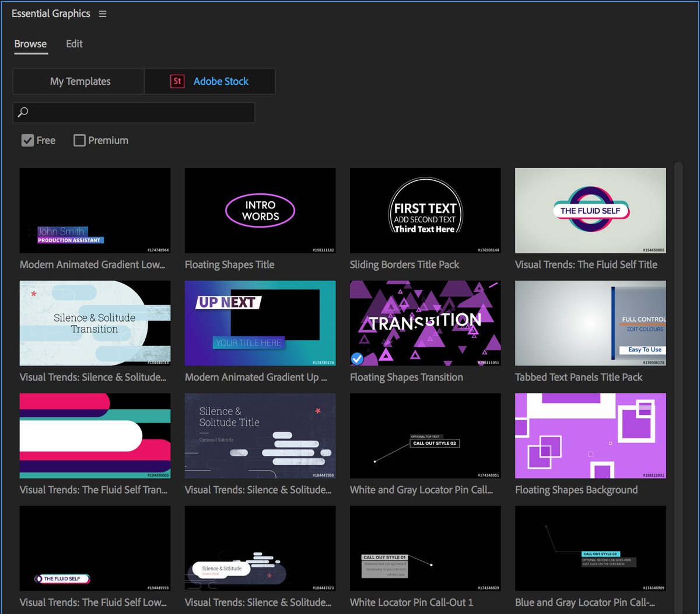The height and width of the screenshot is (614, 700).
Task: Enable the Premium filter checkbox
Action: 79,140
